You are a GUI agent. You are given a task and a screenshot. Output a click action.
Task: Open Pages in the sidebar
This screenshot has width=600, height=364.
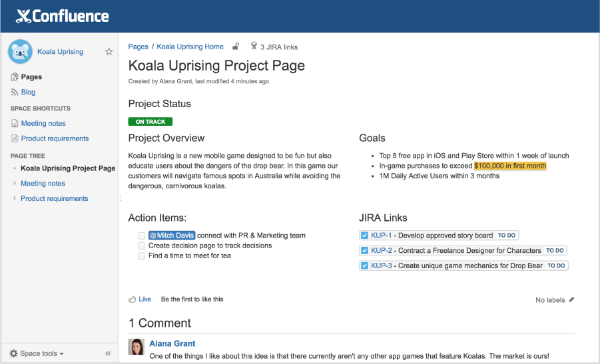(31, 77)
